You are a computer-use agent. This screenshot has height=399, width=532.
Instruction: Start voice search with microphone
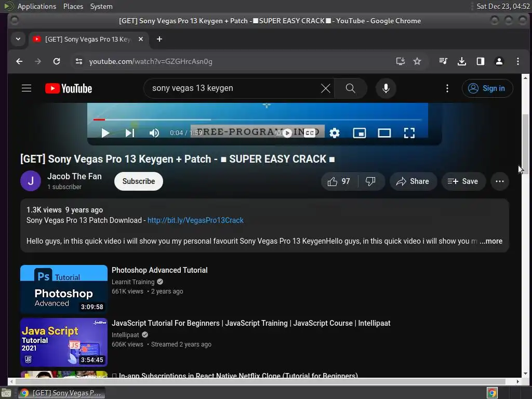[386, 88]
